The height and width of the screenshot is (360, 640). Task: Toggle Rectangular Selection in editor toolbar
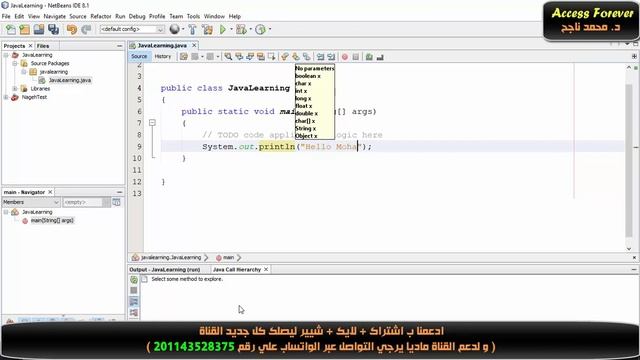tap(271, 57)
